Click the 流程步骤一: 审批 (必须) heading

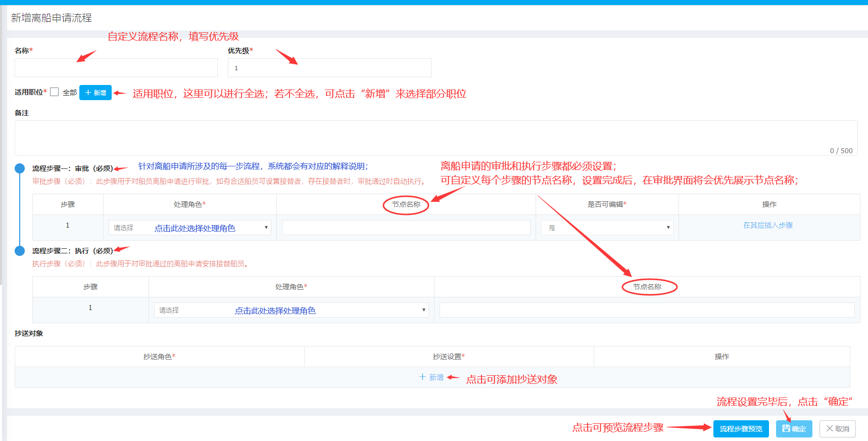click(73, 168)
